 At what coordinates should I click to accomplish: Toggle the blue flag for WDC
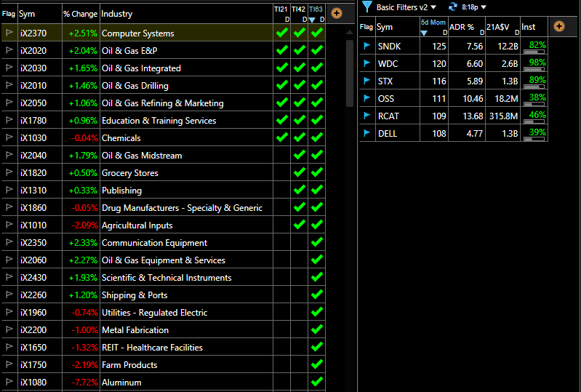click(x=366, y=63)
